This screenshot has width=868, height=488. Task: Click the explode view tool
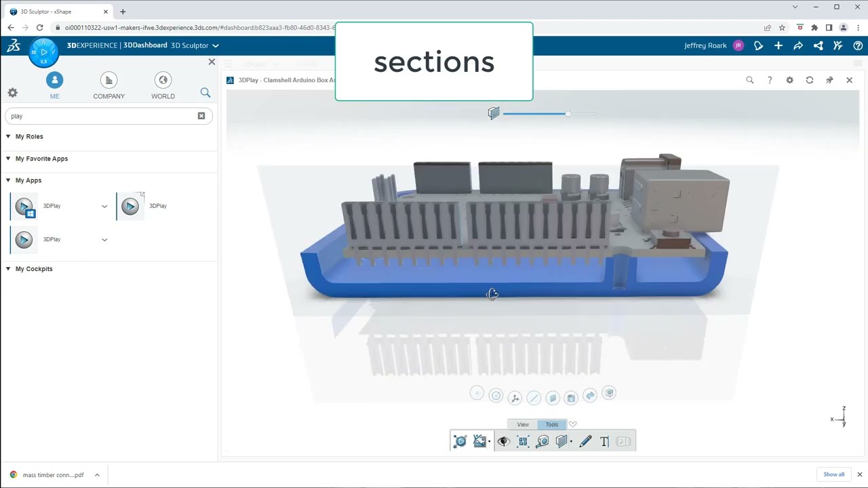[523, 441]
